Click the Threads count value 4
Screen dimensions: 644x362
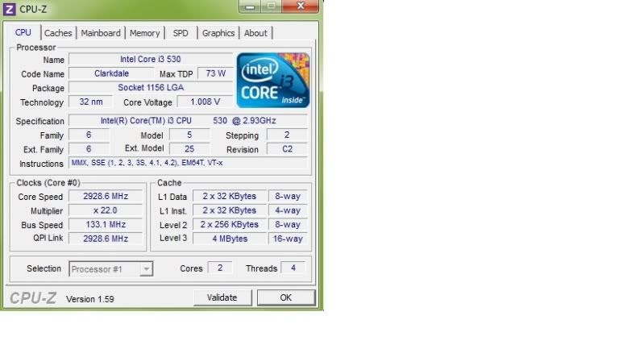(x=293, y=268)
